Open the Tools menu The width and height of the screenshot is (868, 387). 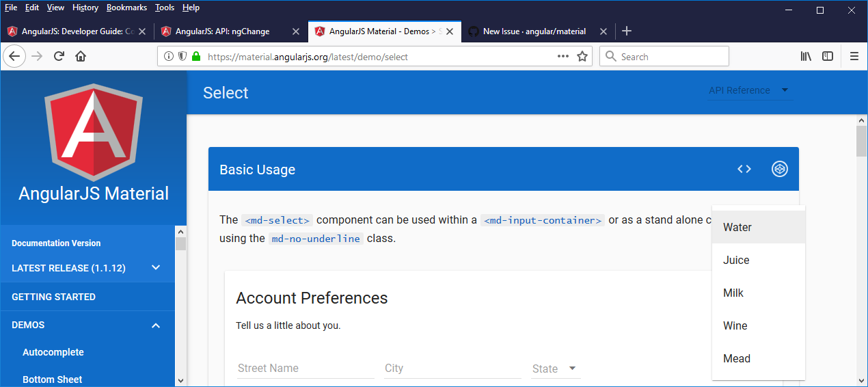[x=165, y=8]
